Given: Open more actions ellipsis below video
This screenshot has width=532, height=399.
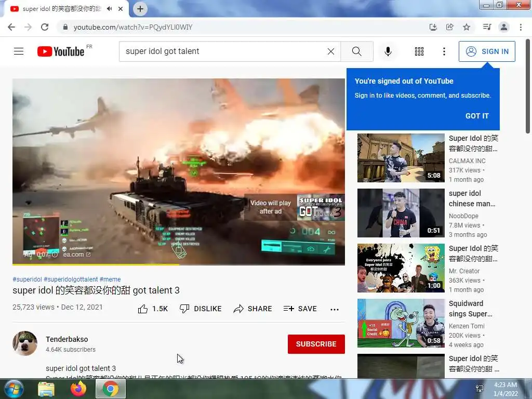Looking at the screenshot, I should pos(335,309).
